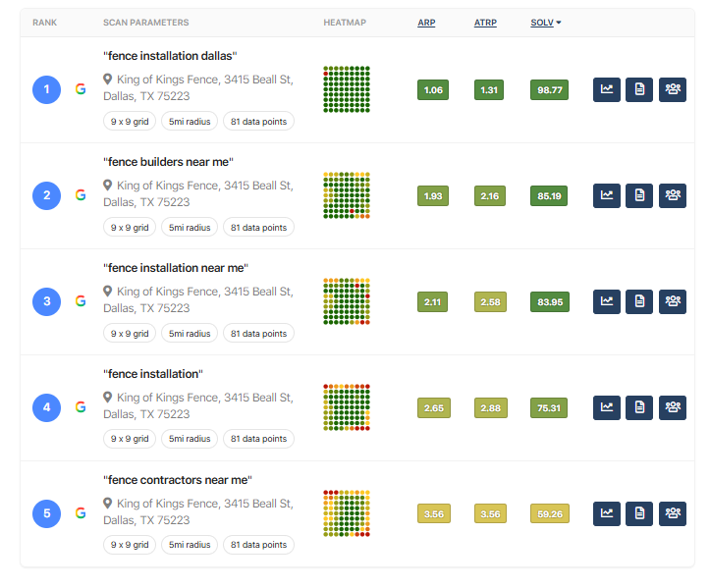This screenshot has width=710, height=588.
Task: Open heatmap thumbnail for "fence contractors near me"
Action: pyautogui.click(x=347, y=513)
